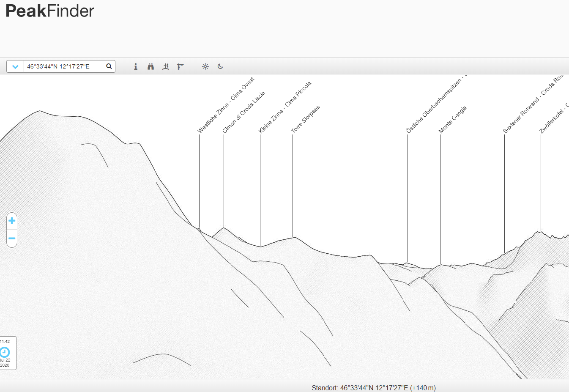Select the Kleine Zinne - Cima Piccola label
Screen dimensions: 569x392
(x=285, y=107)
